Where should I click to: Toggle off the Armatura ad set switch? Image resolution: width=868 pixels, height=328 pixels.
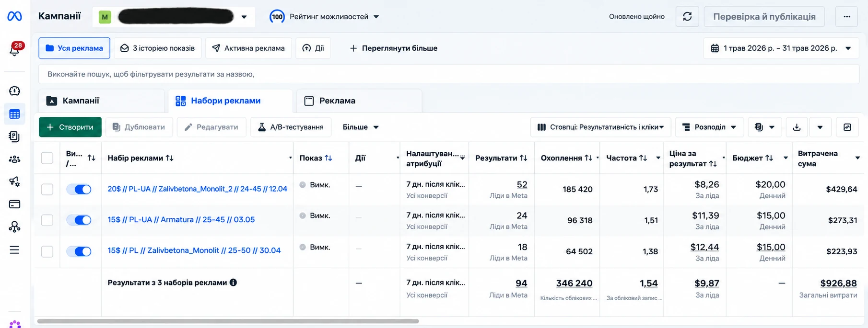(x=79, y=220)
